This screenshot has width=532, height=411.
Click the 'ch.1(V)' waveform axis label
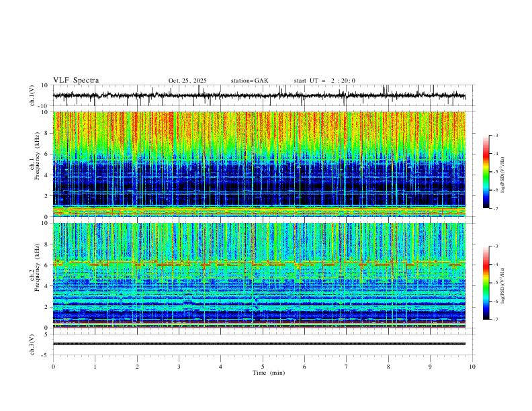point(32,95)
